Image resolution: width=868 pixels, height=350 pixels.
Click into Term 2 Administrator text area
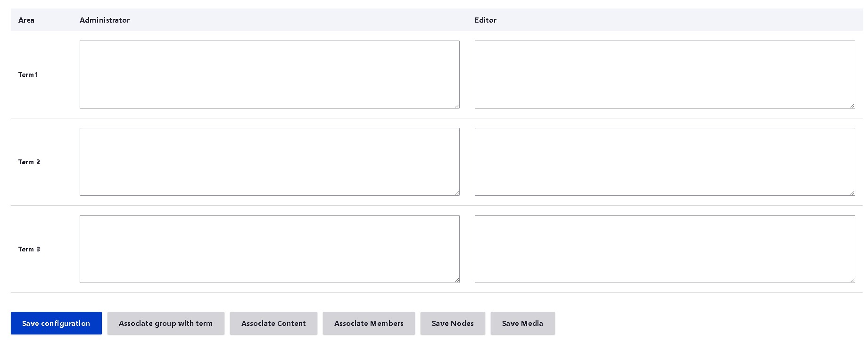tap(269, 162)
